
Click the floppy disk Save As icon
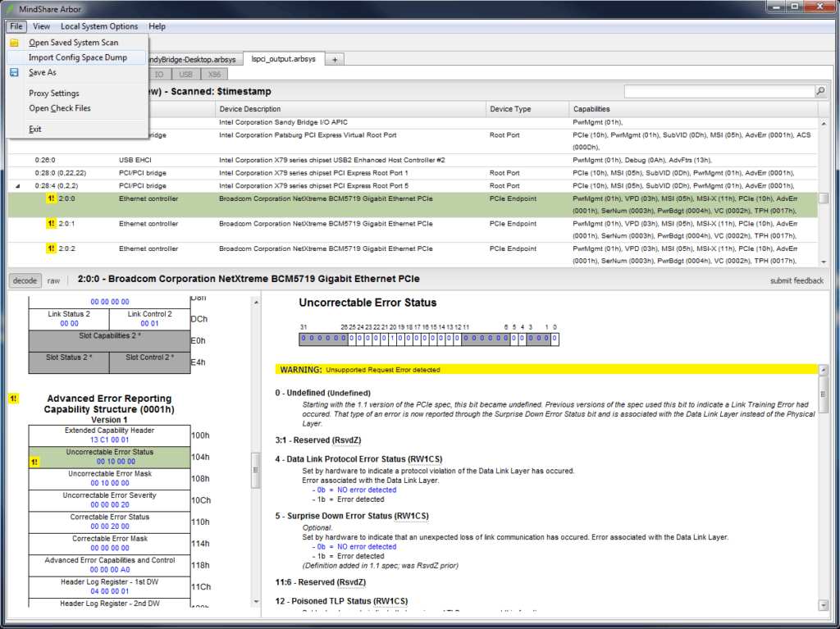[x=14, y=72]
